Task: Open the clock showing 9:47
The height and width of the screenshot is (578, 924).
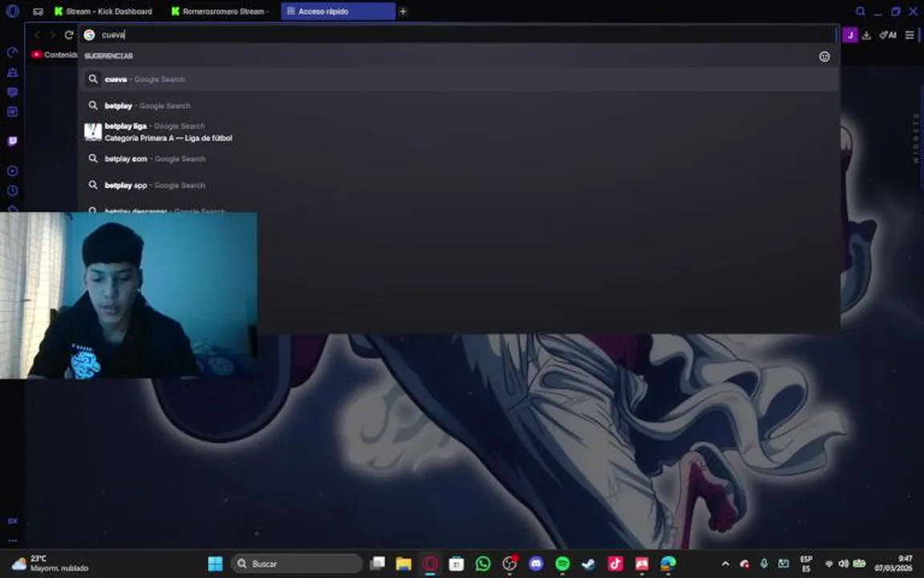Action: point(894,564)
